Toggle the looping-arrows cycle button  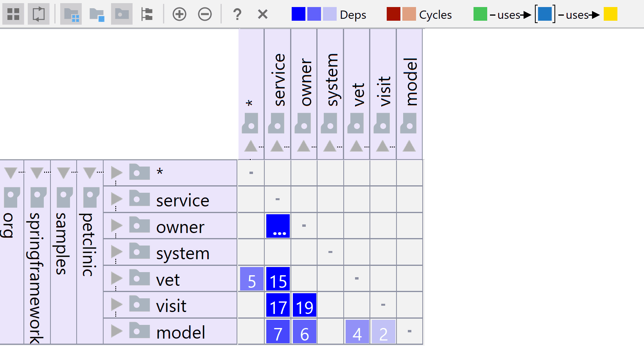38,14
